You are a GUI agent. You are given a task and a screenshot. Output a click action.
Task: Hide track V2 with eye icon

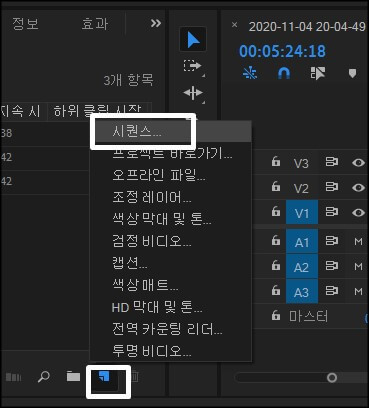tap(358, 187)
